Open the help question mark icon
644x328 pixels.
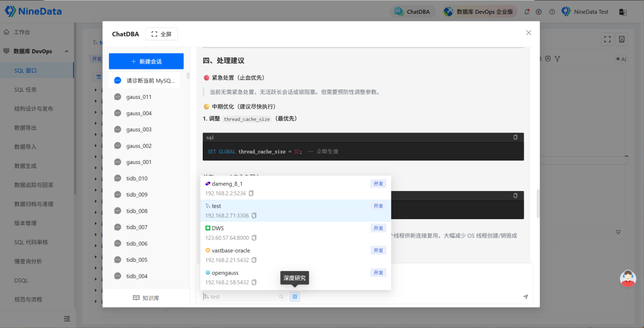tap(552, 12)
